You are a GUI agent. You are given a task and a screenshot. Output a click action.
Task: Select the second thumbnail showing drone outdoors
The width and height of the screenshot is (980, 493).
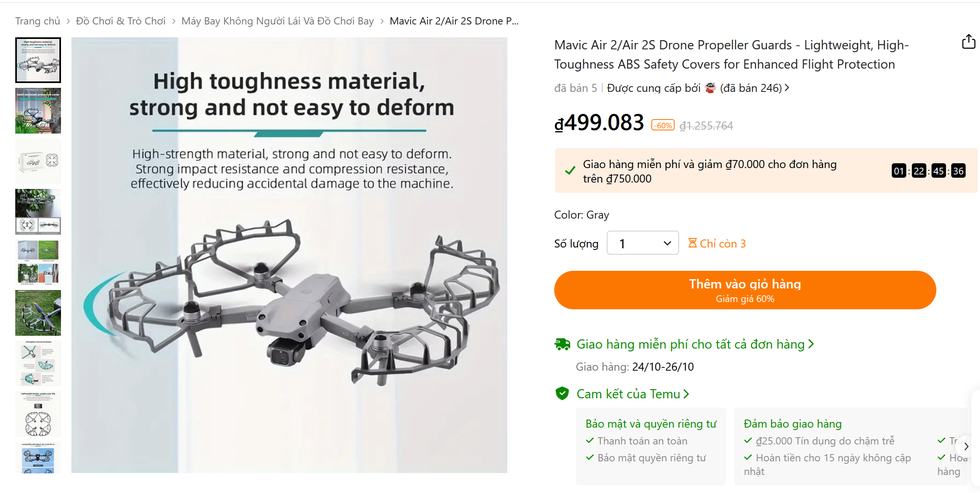tap(38, 111)
